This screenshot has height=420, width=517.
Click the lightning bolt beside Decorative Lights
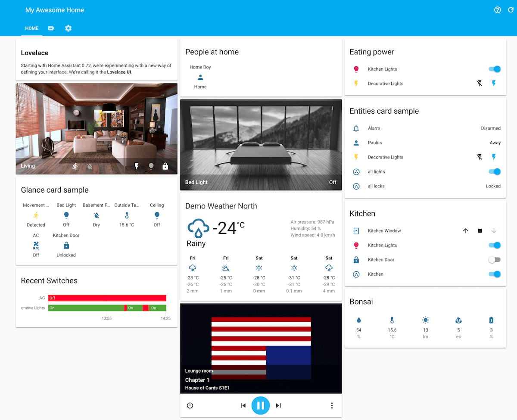pyautogui.click(x=494, y=83)
